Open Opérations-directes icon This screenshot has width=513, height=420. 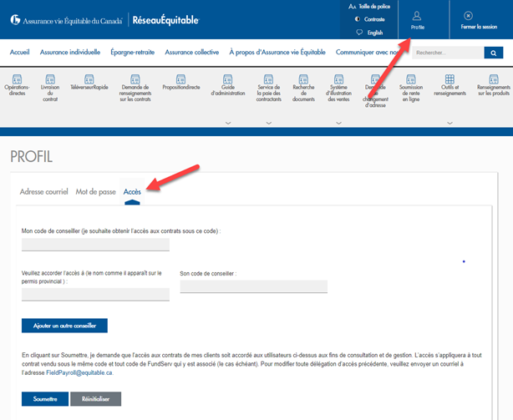[x=17, y=78]
